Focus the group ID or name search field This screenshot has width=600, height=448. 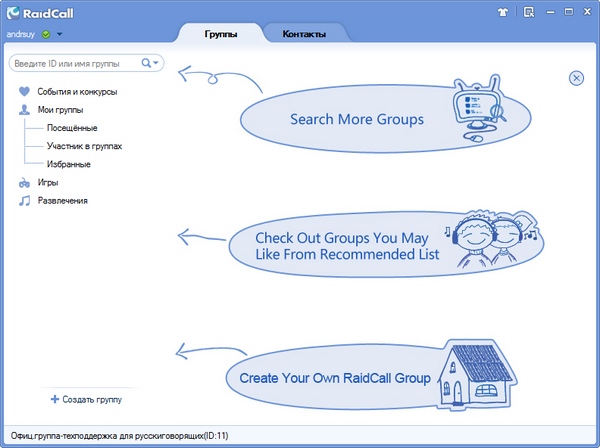(75, 63)
